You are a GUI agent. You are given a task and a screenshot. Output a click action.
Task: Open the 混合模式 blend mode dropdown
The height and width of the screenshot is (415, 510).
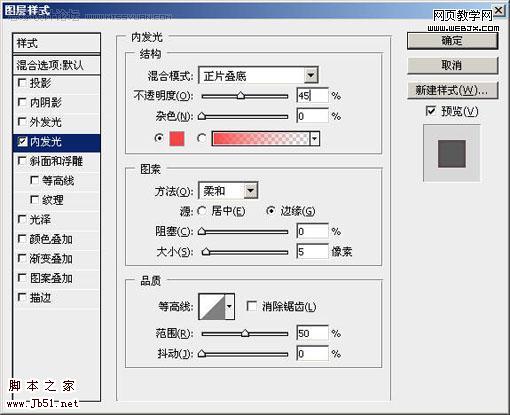tap(311, 75)
